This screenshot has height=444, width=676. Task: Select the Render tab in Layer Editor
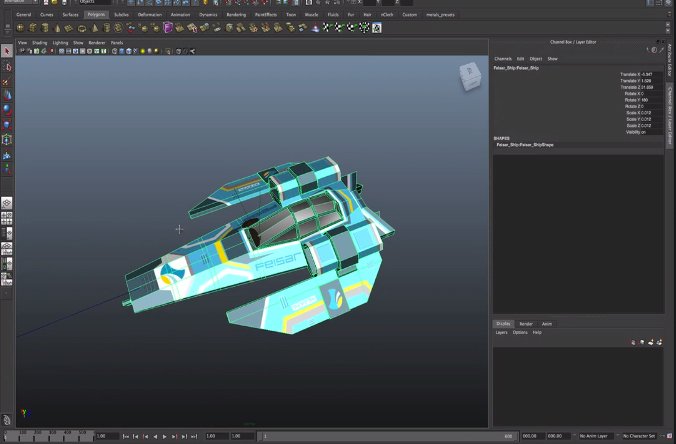[x=526, y=324]
